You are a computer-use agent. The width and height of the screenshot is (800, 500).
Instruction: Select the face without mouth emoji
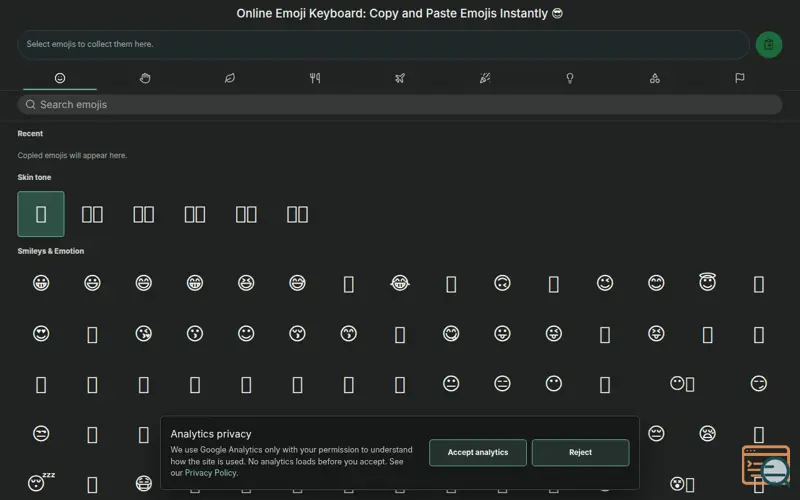coord(554,383)
